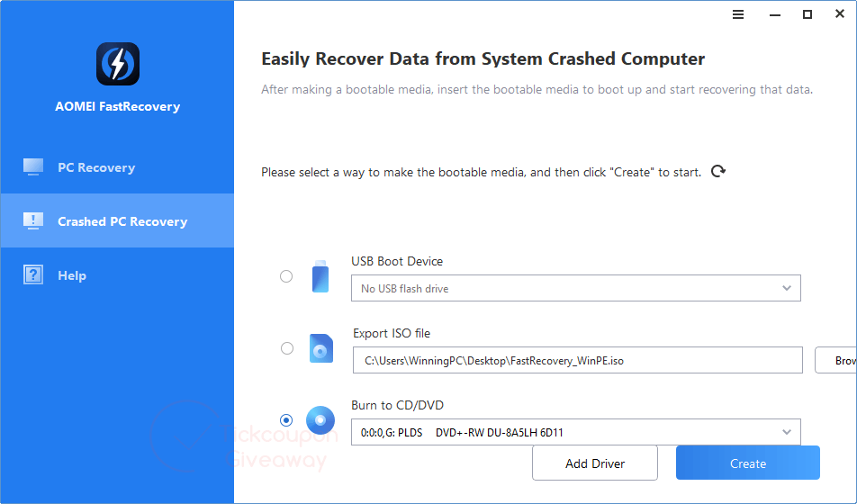This screenshot has width=857, height=504.
Task: Switch to Crashed PC Recovery section
Action: point(118,220)
